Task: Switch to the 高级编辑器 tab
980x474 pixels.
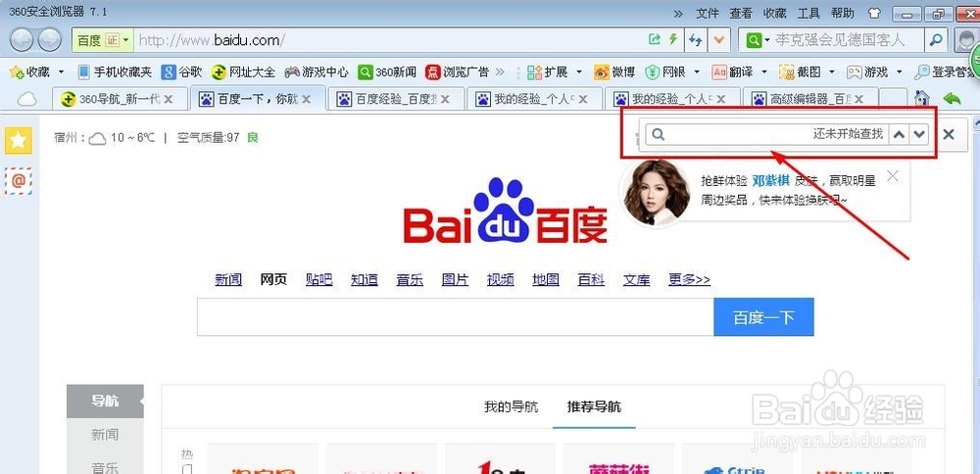Action: (811, 99)
